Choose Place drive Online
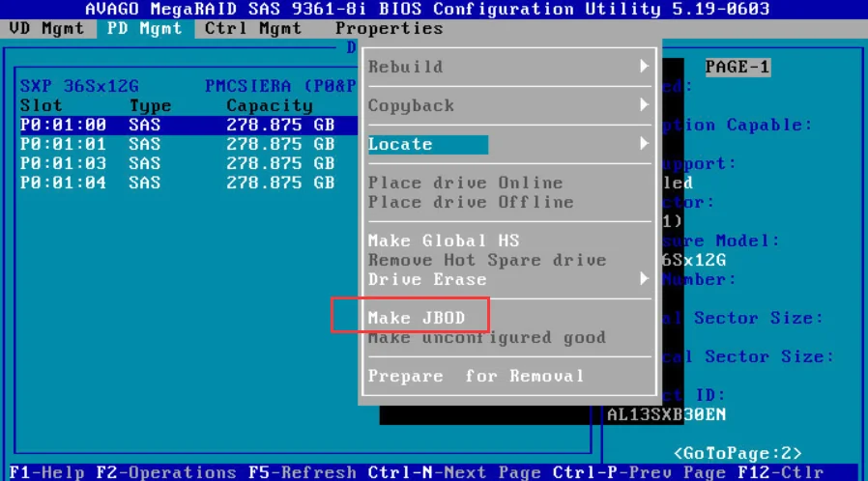This screenshot has height=481, width=868. [x=466, y=183]
